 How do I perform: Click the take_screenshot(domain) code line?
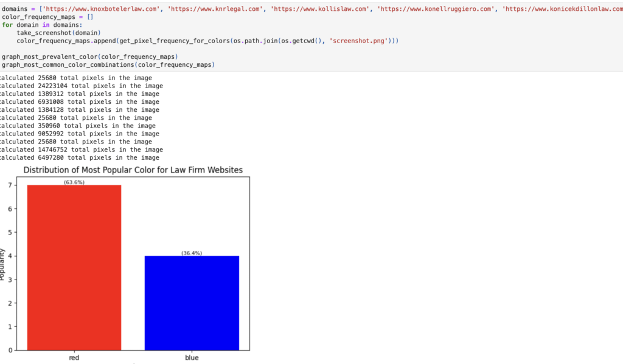click(58, 33)
